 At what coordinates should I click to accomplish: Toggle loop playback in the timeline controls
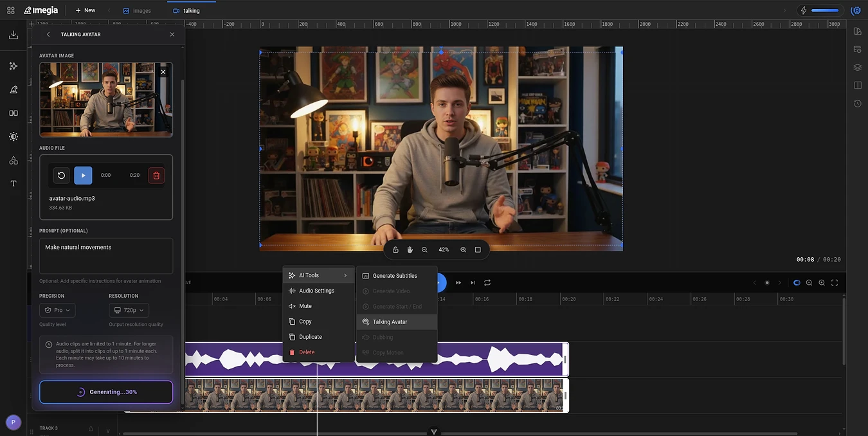pos(487,283)
